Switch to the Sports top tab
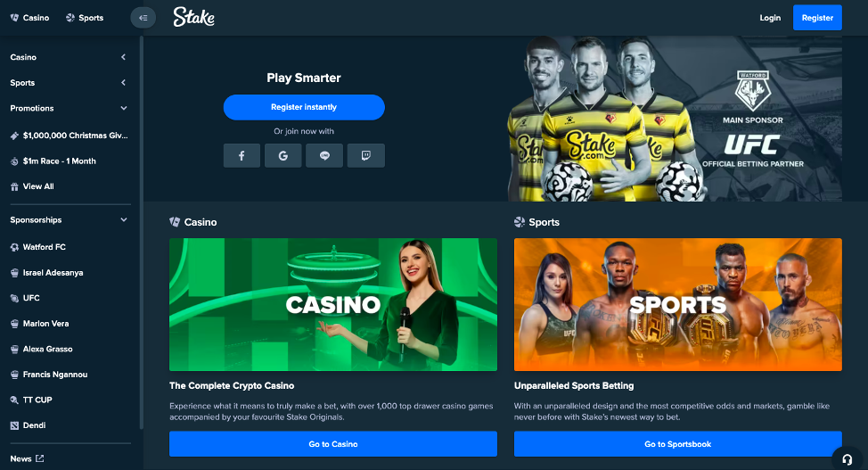 [x=85, y=18]
